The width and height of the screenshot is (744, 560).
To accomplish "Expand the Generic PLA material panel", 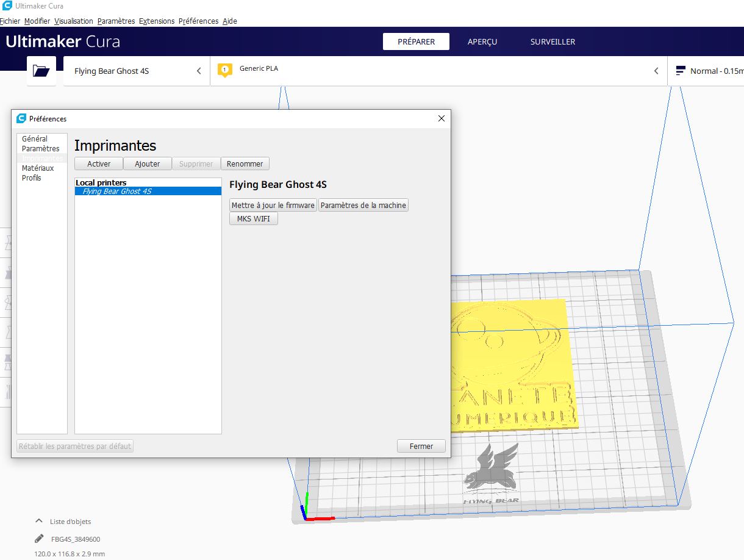I will (x=439, y=71).
